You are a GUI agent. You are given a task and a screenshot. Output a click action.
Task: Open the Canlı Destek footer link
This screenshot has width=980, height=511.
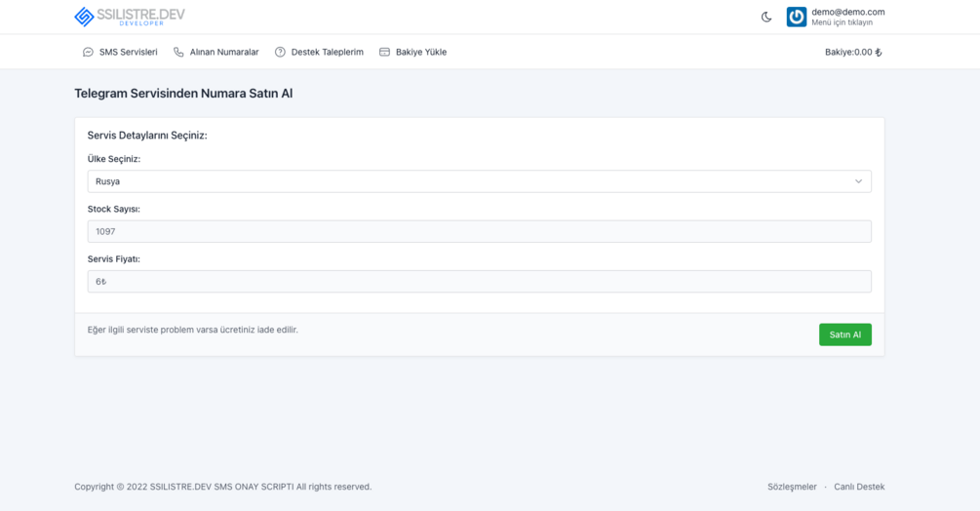pos(859,487)
